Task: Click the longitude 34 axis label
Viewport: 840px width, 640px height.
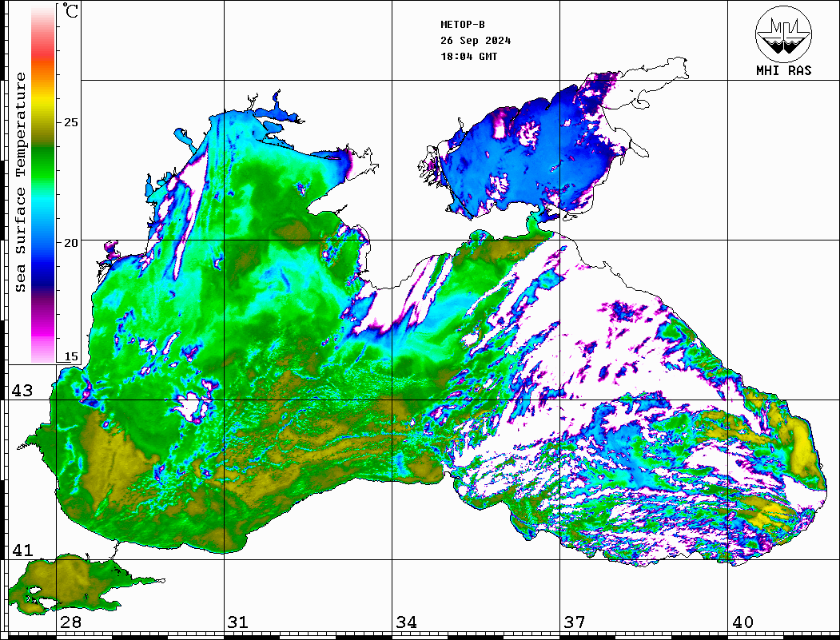Action: [x=406, y=622]
